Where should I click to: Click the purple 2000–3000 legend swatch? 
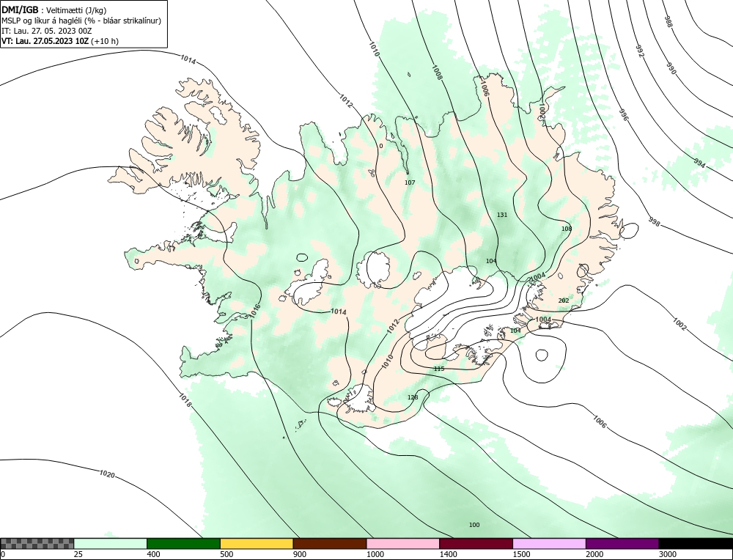[x=622, y=543]
